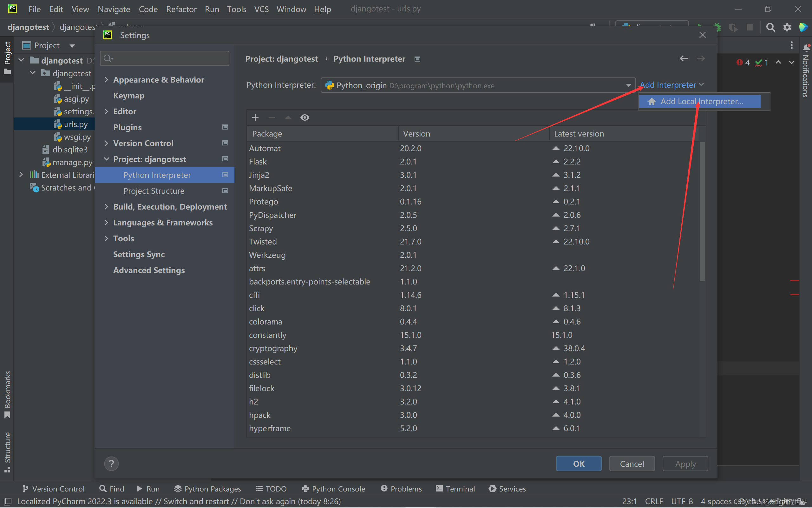812x508 pixels.
Task: Expand the Tools settings section
Action: click(106, 238)
